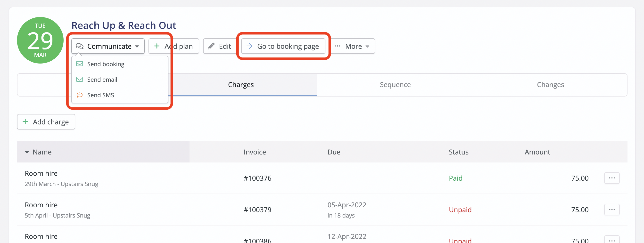Switch to the Sequence tab

point(395,85)
